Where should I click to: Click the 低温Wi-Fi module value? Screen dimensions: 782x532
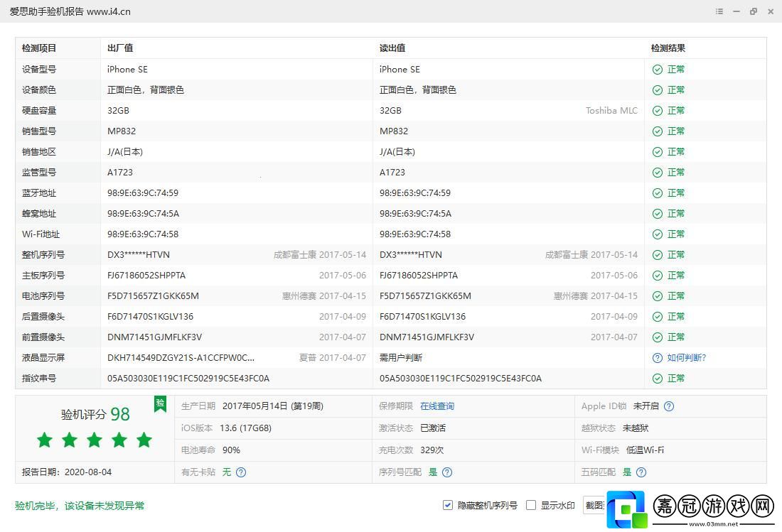(645, 450)
